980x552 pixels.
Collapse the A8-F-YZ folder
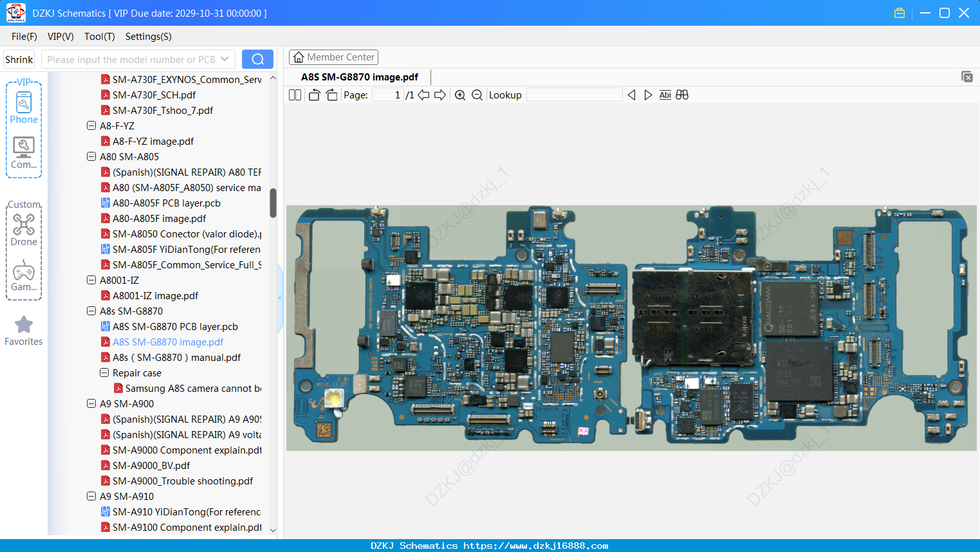[x=91, y=126]
